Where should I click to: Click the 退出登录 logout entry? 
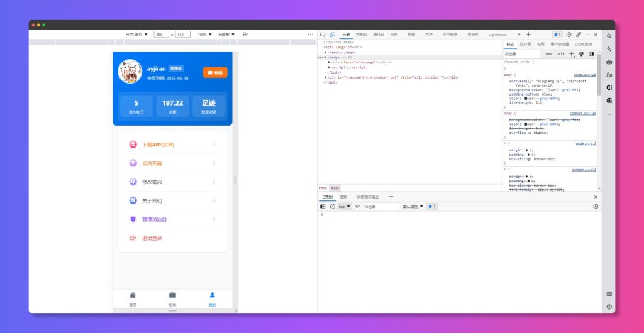coord(152,238)
